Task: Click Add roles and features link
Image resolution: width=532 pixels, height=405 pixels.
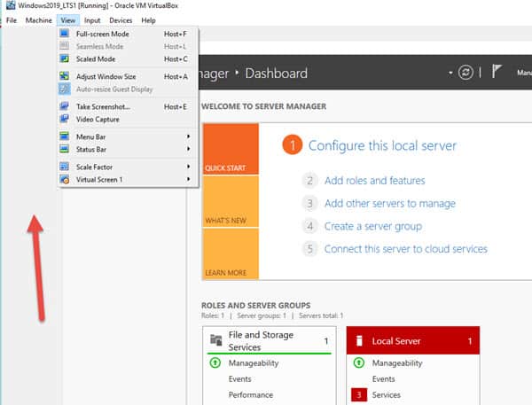Action: click(374, 181)
